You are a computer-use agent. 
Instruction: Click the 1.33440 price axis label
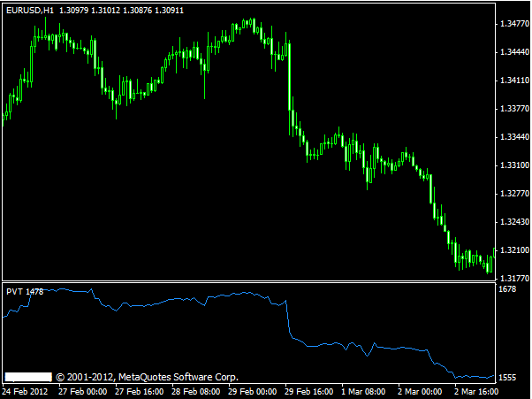click(x=514, y=137)
